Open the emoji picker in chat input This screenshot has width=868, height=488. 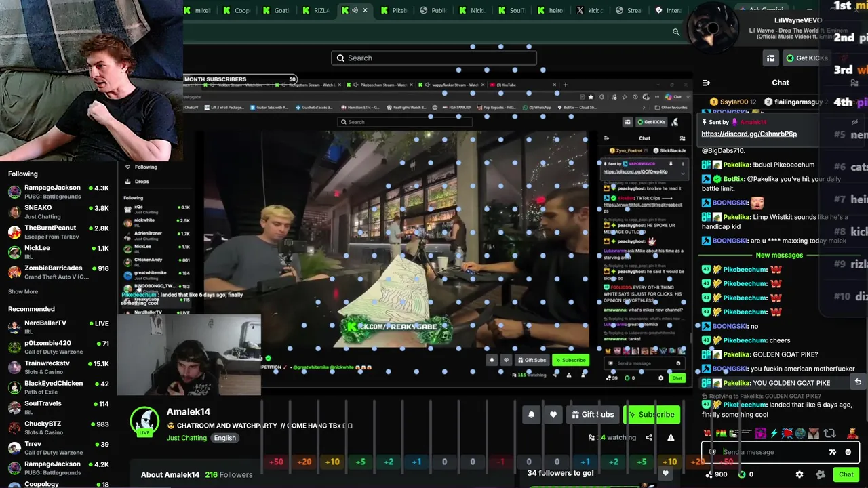pos(848,452)
